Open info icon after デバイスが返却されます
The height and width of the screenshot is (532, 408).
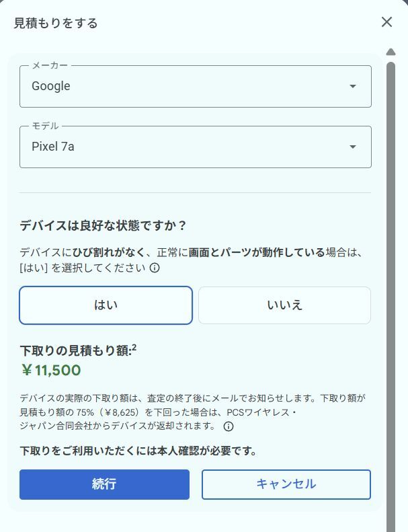[229, 426]
